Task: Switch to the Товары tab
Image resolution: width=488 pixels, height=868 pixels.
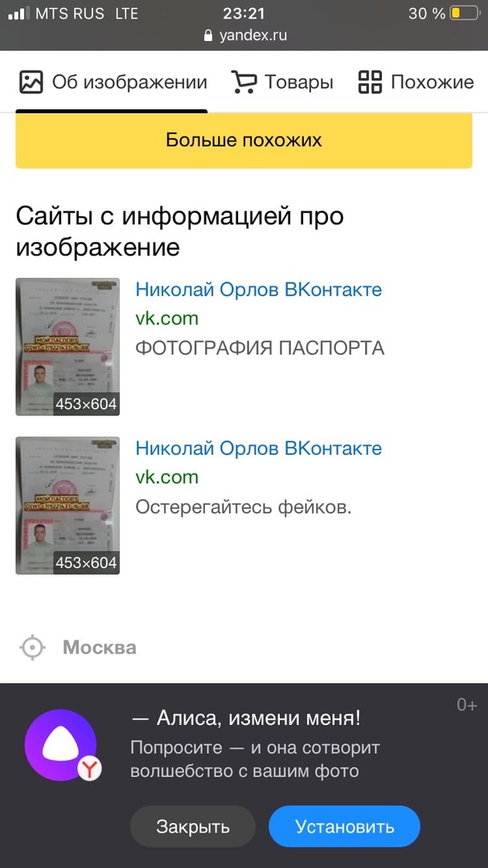Action: (282, 82)
